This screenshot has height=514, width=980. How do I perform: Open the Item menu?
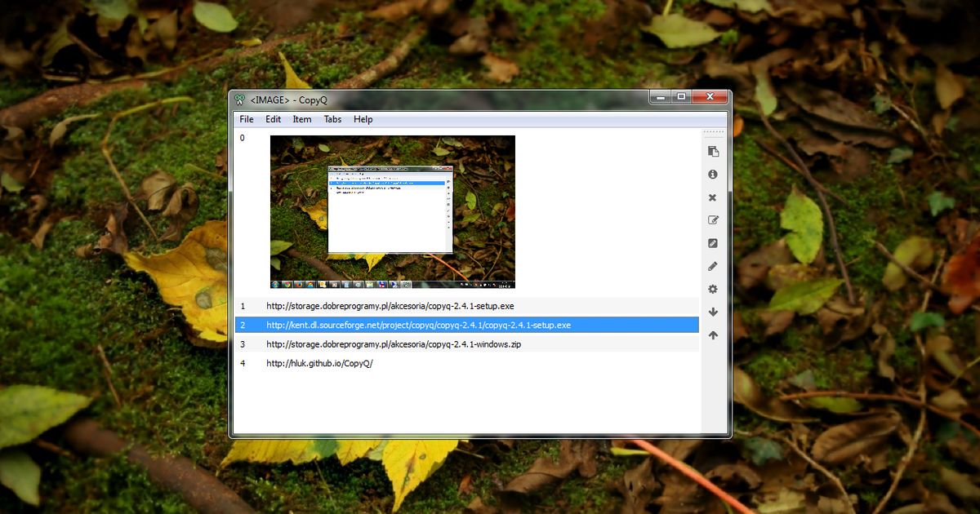[301, 119]
